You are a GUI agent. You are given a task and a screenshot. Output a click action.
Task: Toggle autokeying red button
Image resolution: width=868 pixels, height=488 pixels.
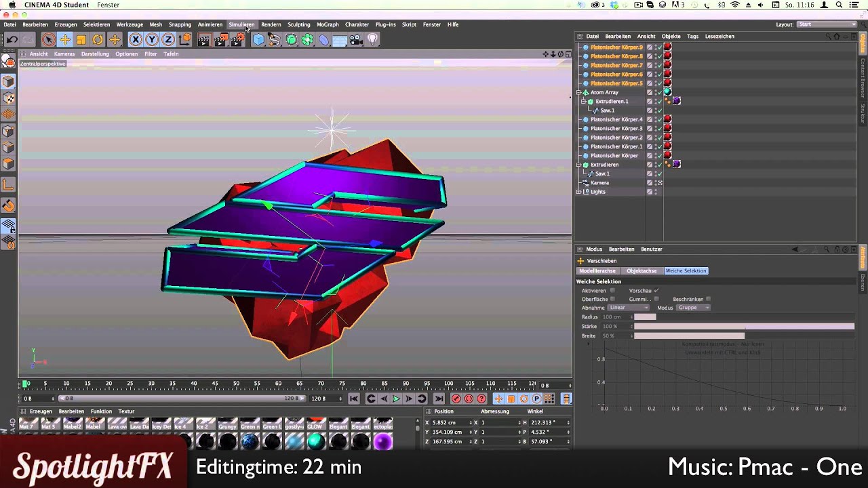[469, 399]
